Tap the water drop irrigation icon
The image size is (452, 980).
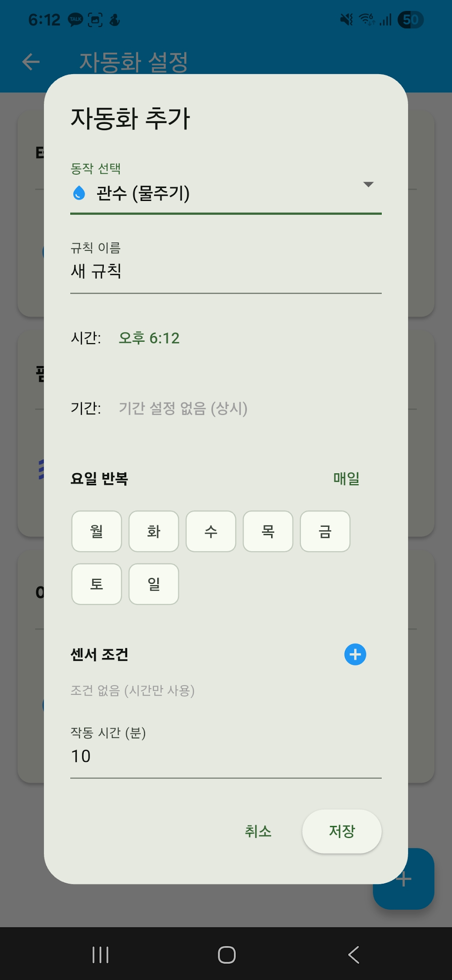[x=79, y=193]
